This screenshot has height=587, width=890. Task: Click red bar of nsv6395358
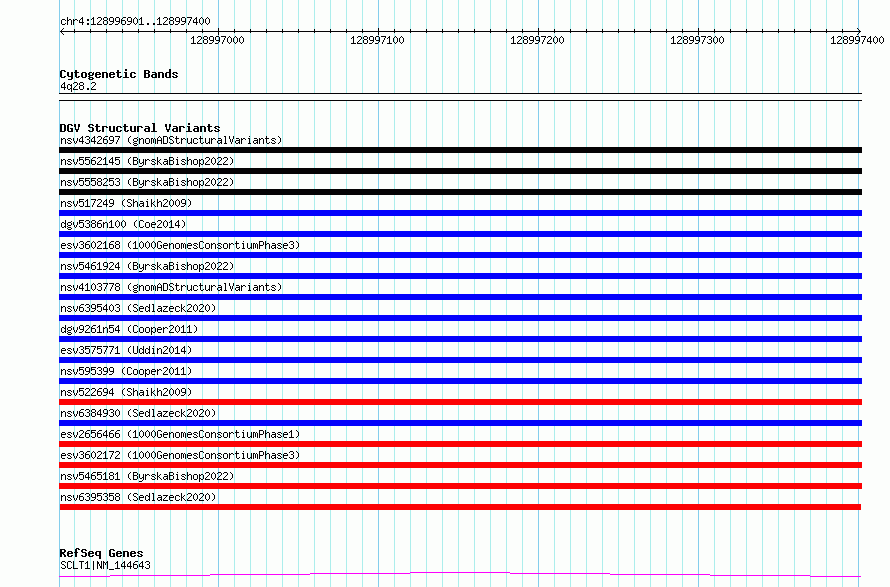[460, 507]
